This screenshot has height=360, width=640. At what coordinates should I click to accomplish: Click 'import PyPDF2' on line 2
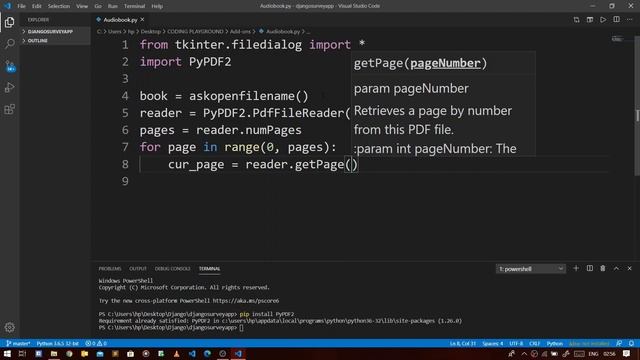tap(185, 62)
